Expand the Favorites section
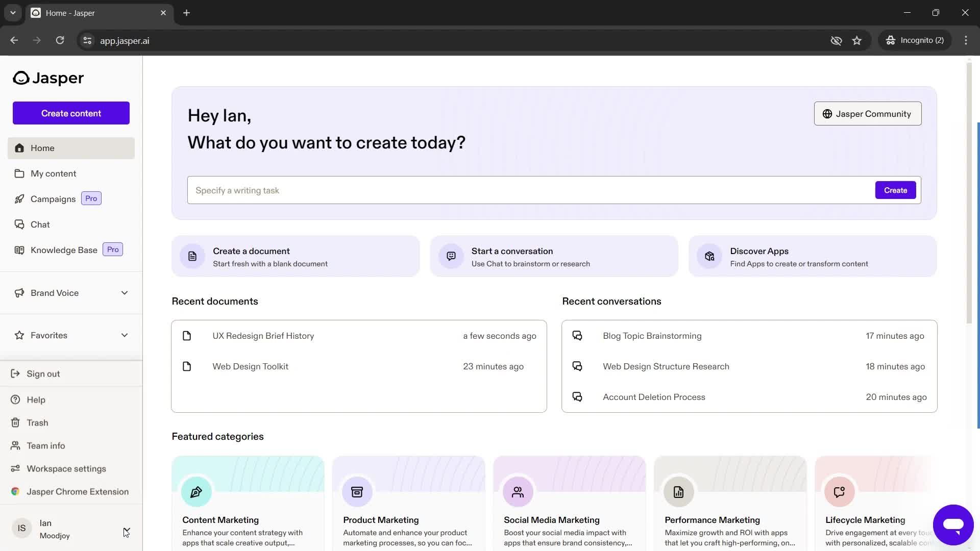The height and width of the screenshot is (551, 980). point(125,335)
